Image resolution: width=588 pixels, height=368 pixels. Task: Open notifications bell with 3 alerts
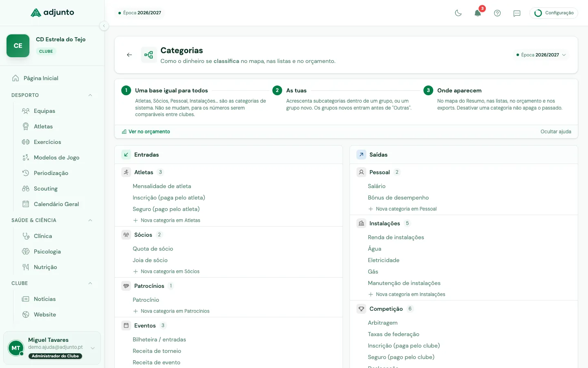[x=478, y=13]
